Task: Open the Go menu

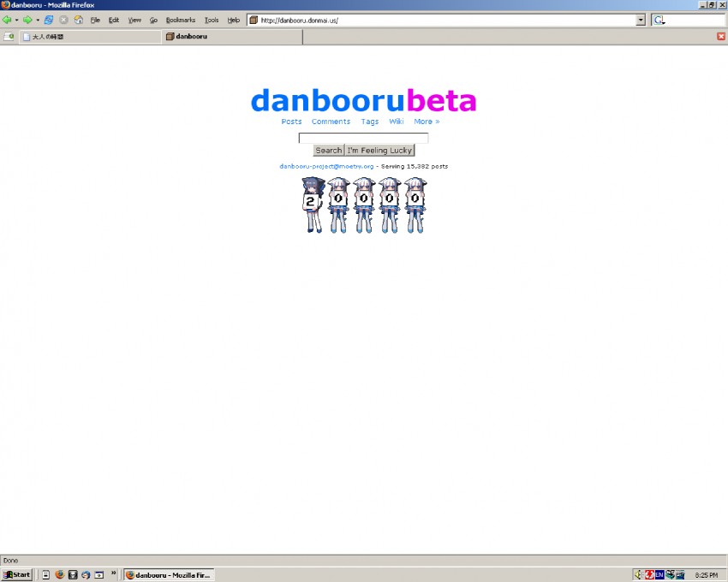Action: pyautogui.click(x=153, y=21)
